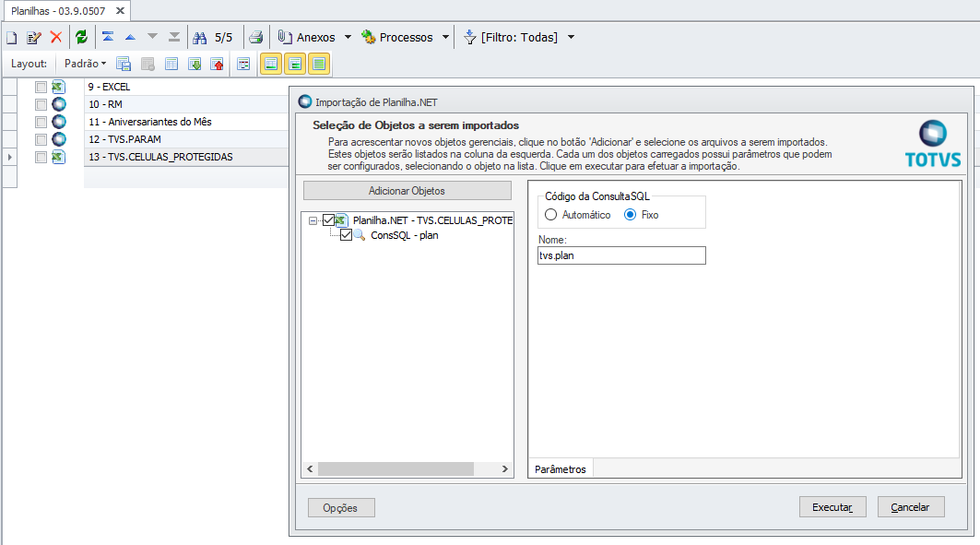980x545 pixels.
Task: Check the box for 12 - TVS.PARAM
Action: (x=41, y=139)
